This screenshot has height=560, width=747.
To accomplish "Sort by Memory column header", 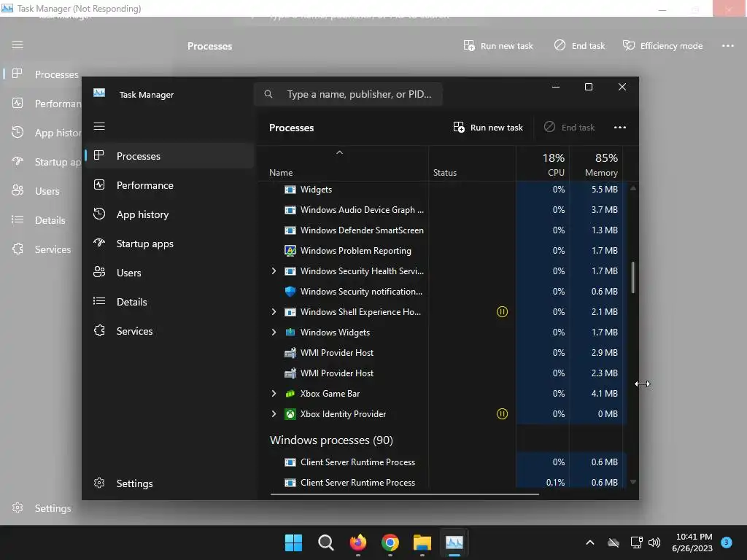I will click(x=596, y=164).
